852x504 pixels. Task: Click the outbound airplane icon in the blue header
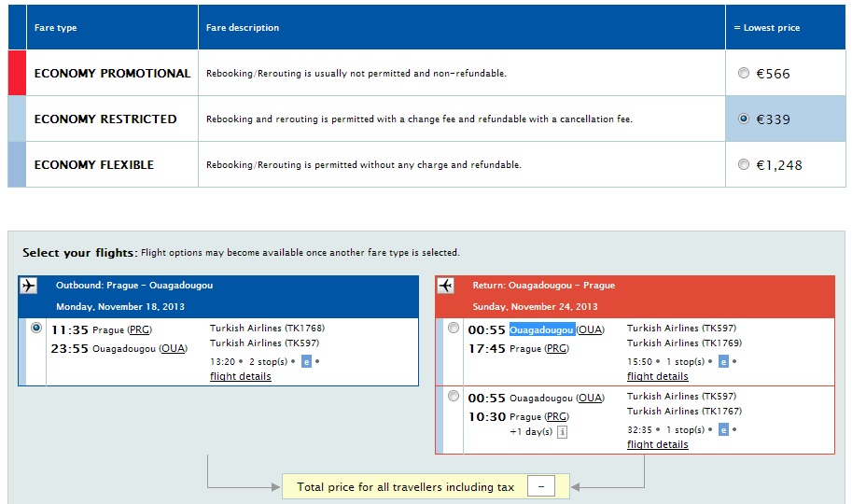point(28,286)
